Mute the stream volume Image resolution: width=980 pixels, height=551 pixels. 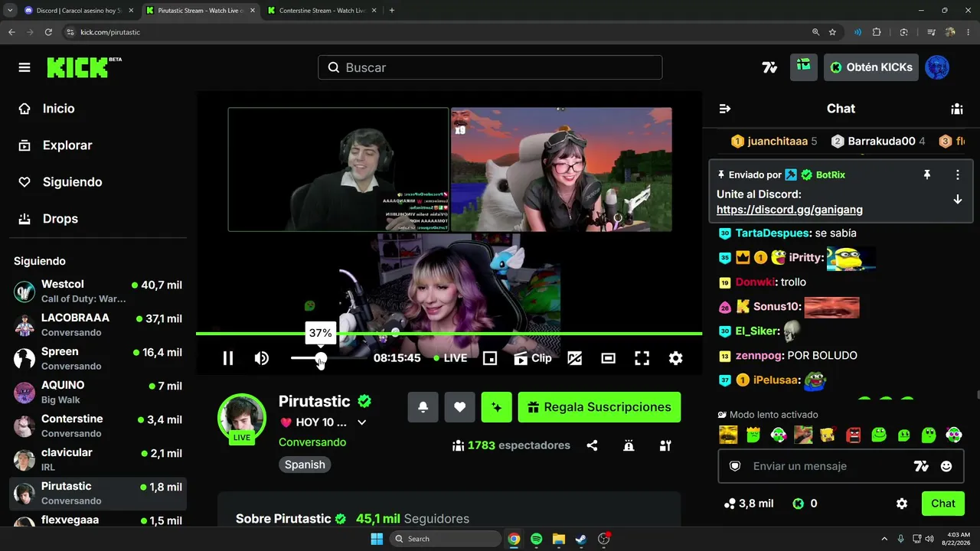click(x=262, y=358)
